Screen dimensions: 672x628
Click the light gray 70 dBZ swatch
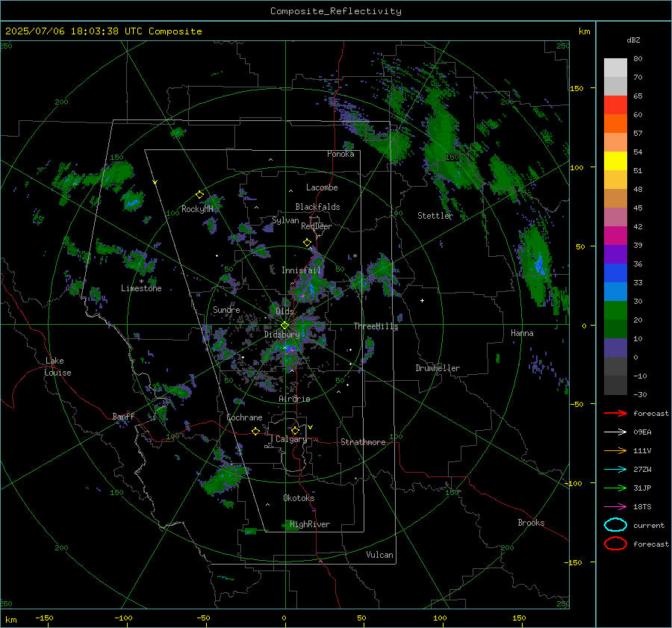tap(615, 68)
